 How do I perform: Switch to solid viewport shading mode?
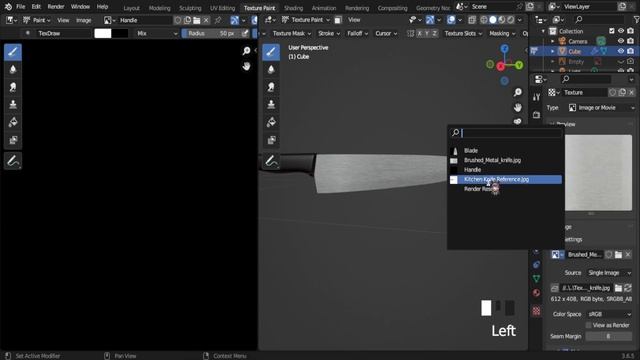tap(493, 20)
